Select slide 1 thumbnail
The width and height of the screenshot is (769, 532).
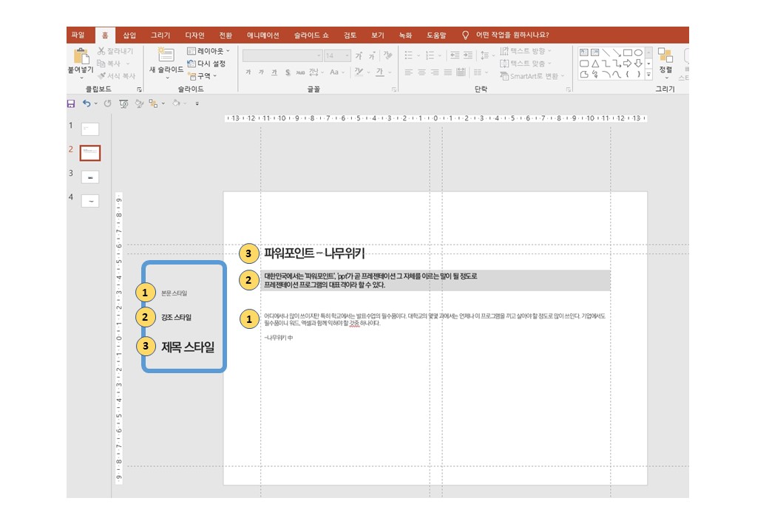coord(89,129)
